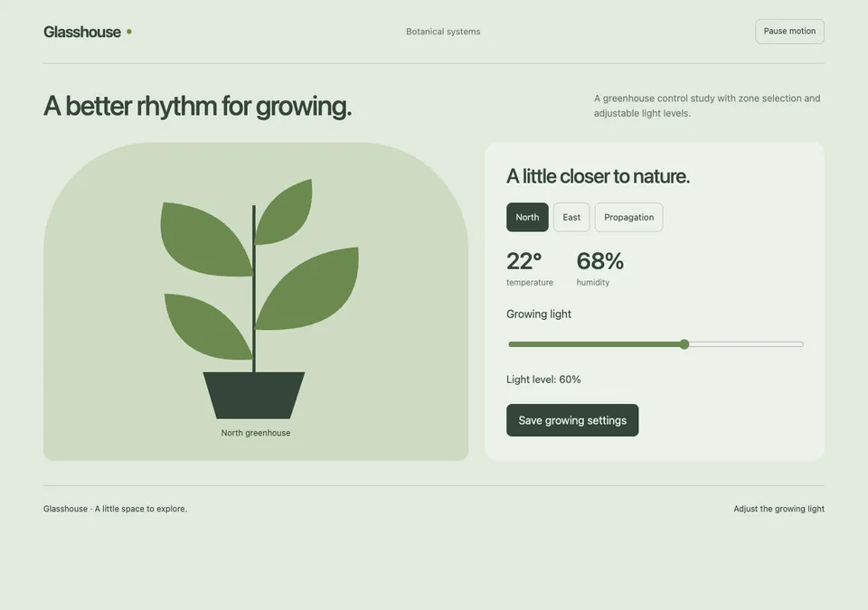Viewport: 868px width, 610px height.
Task: Click the dark plant pot shape
Action: (x=254, y=395)
